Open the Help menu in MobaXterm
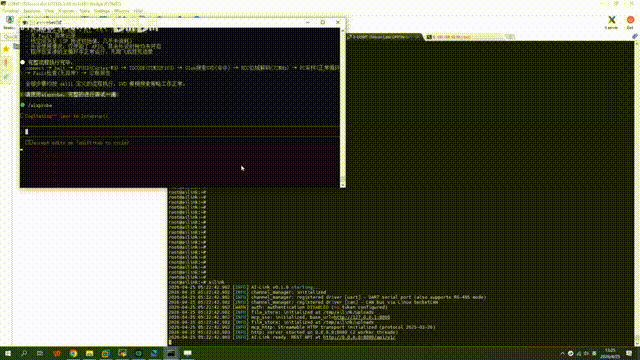 pos(138,11)
